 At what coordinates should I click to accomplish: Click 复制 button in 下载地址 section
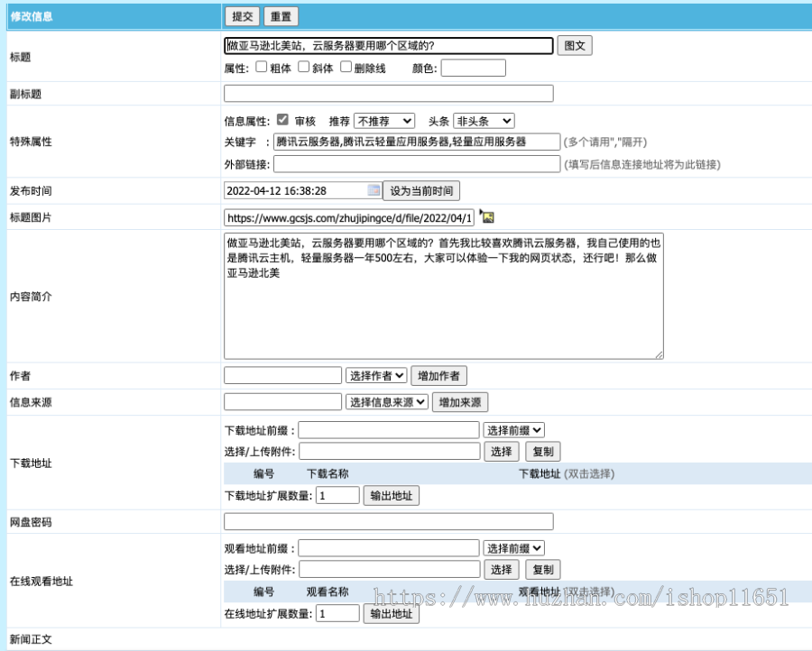543,451
